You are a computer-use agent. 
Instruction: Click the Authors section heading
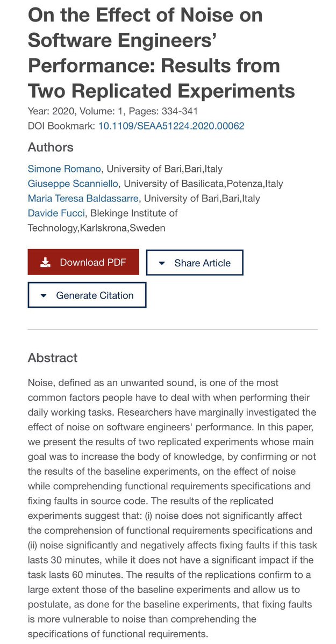tap(51, 148)
